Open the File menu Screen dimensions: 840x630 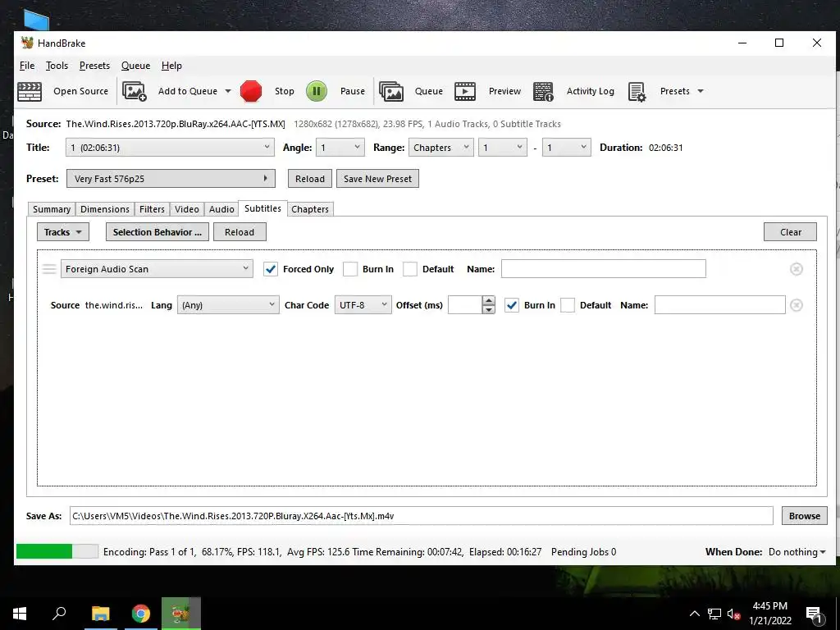(x=27, y=66)
